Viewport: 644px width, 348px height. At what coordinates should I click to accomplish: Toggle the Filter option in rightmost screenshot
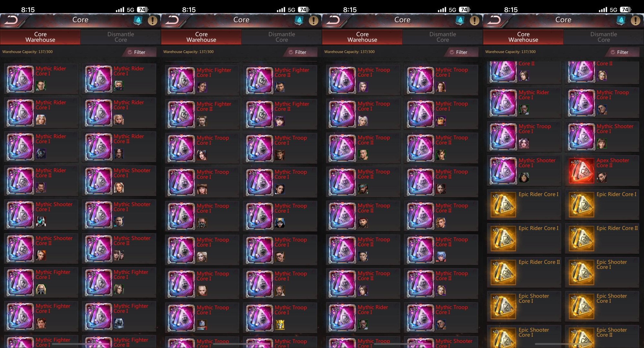tap(622, 52)
